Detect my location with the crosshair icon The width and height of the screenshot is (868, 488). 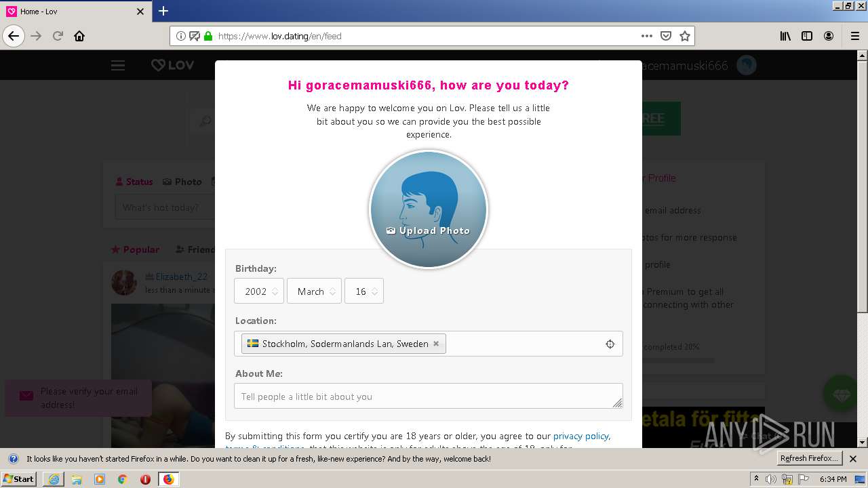610,344
